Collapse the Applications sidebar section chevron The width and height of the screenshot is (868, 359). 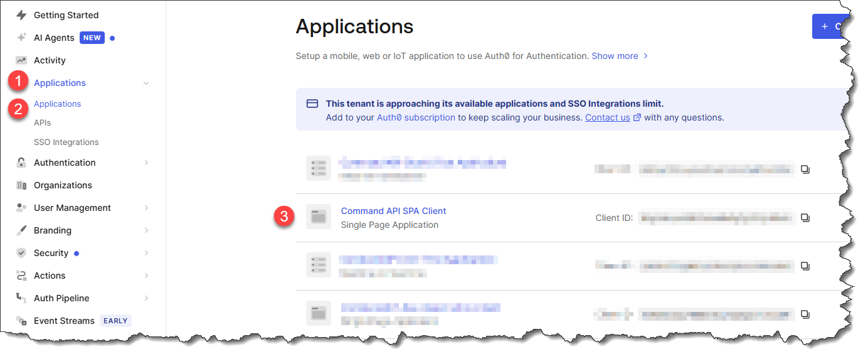pyautogui.click(x=146, y=83)
